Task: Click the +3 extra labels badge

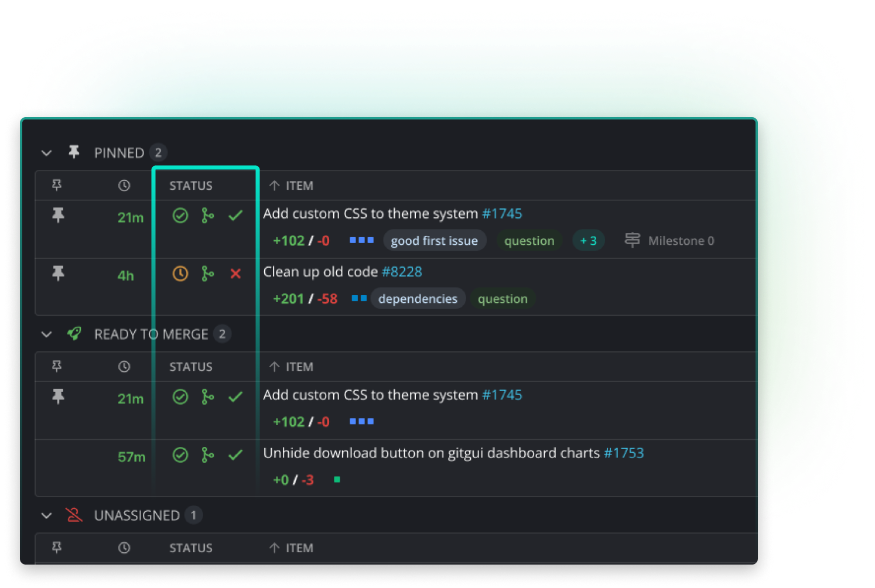Action: pyautogui.click(x=589, y=240)
